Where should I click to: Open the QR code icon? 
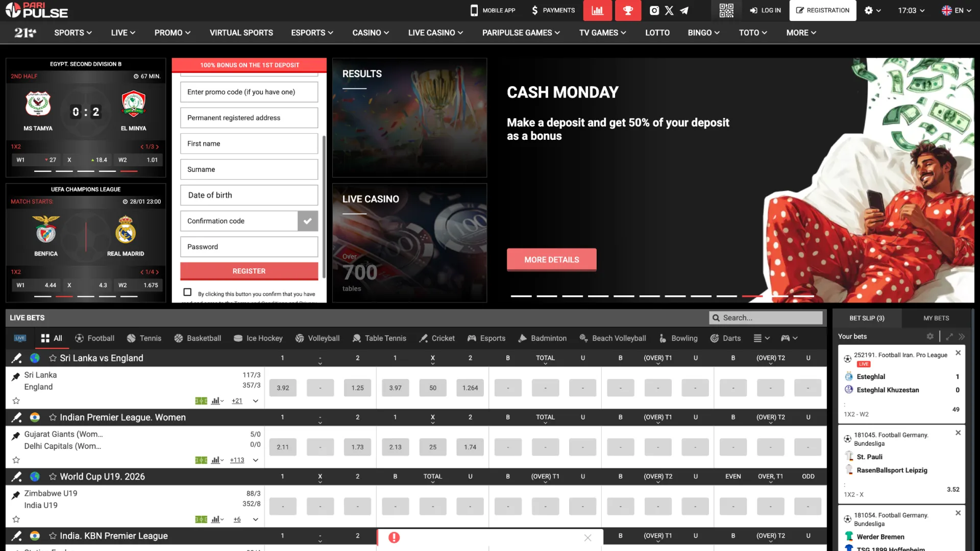(726, 10)
